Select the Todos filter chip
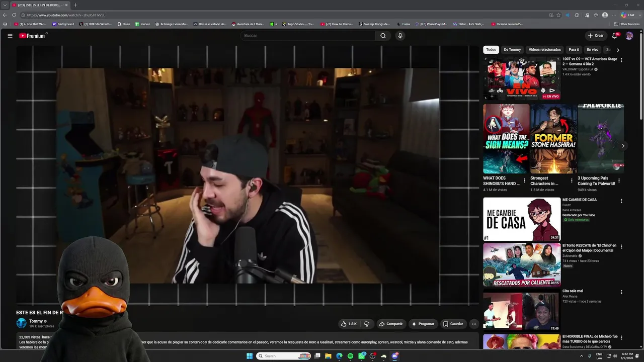This screenshot has width=644, height=362. point(491,50)
